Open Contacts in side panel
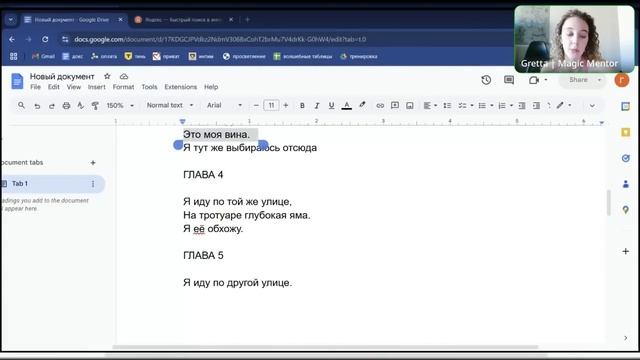The width and height of the screenshot is (640, 360). click(x=626, y=184)
